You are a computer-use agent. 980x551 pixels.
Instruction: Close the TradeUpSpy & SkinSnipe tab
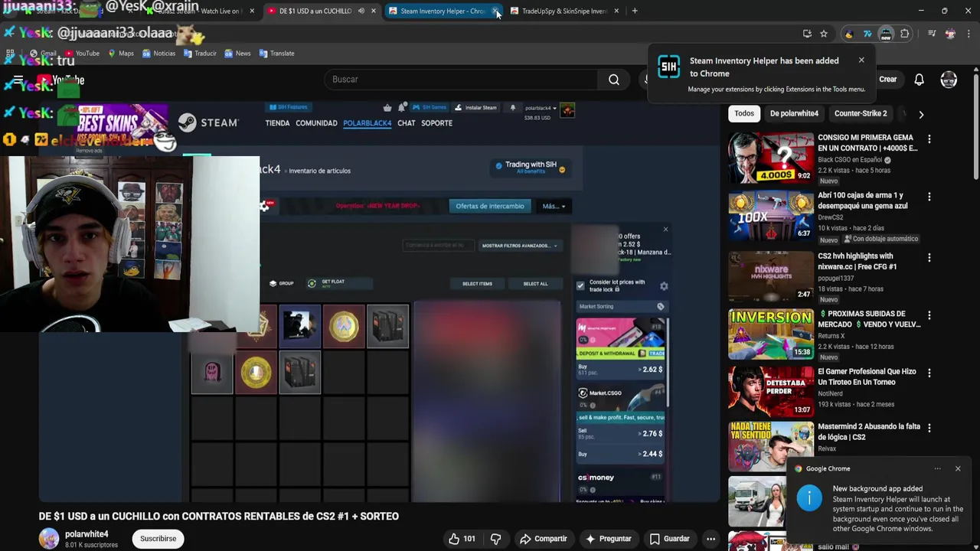click(x=616, y=11)
